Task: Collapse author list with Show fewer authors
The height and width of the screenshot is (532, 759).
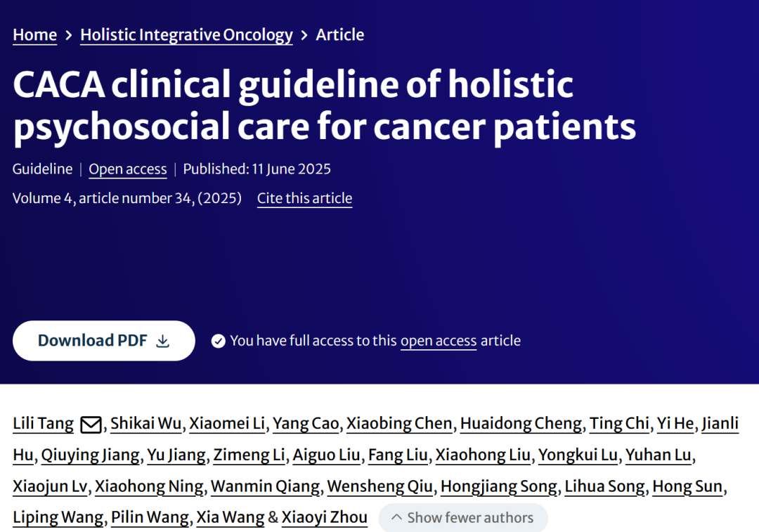Action: pos(463,517)
